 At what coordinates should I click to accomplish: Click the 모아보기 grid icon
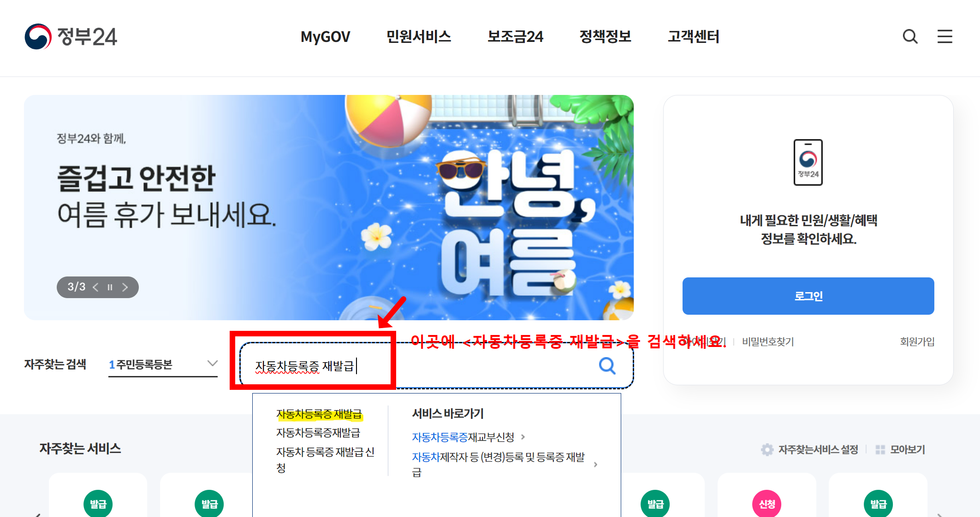click(x=880, y=449)
